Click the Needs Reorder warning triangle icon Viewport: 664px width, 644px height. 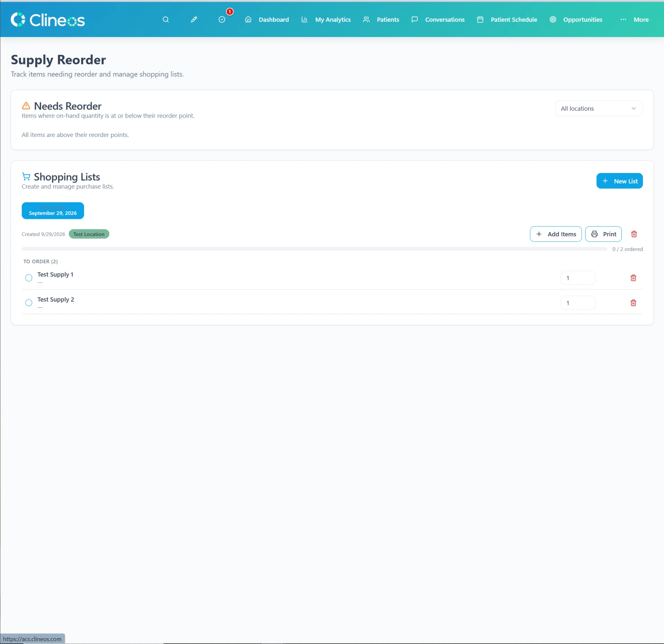(26, 105)
